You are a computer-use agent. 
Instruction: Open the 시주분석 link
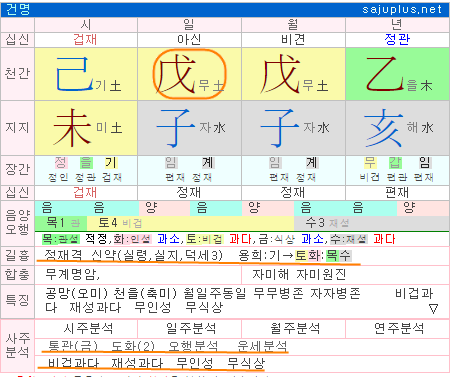click(88, 328)
